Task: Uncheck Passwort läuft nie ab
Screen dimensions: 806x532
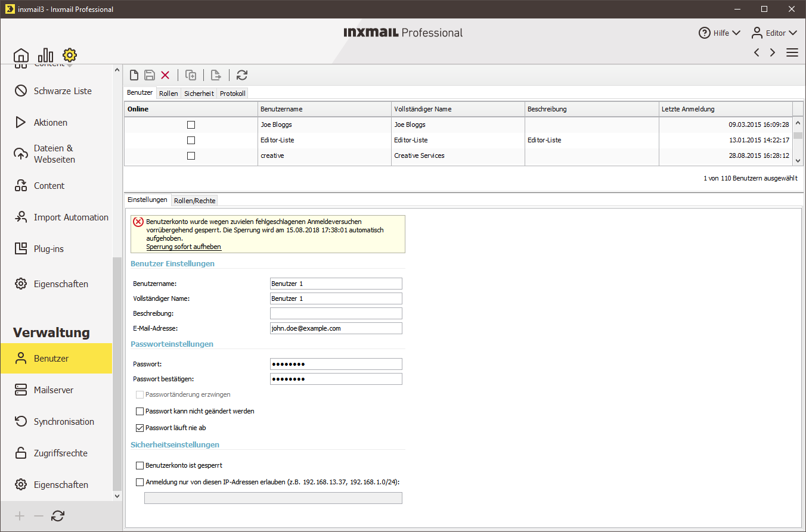Action: click(140, 428)
